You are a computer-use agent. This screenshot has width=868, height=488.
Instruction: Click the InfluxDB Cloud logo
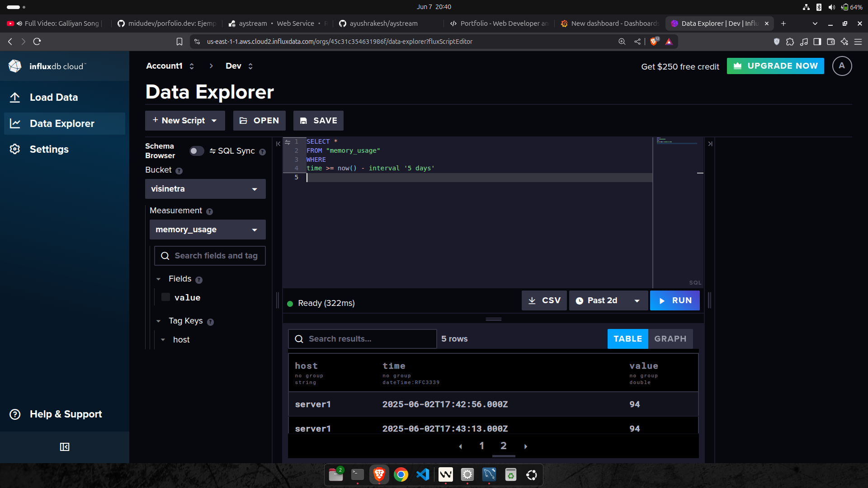tap(47, 66)
